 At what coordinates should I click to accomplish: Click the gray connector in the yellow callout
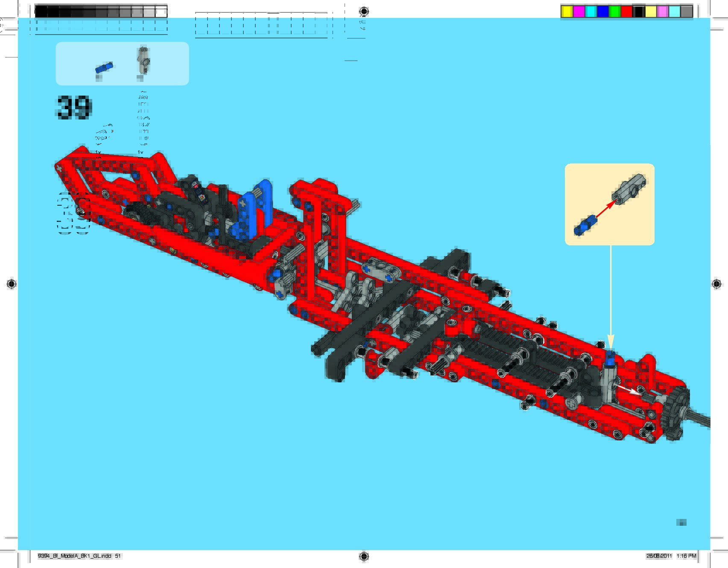(629, 188)
